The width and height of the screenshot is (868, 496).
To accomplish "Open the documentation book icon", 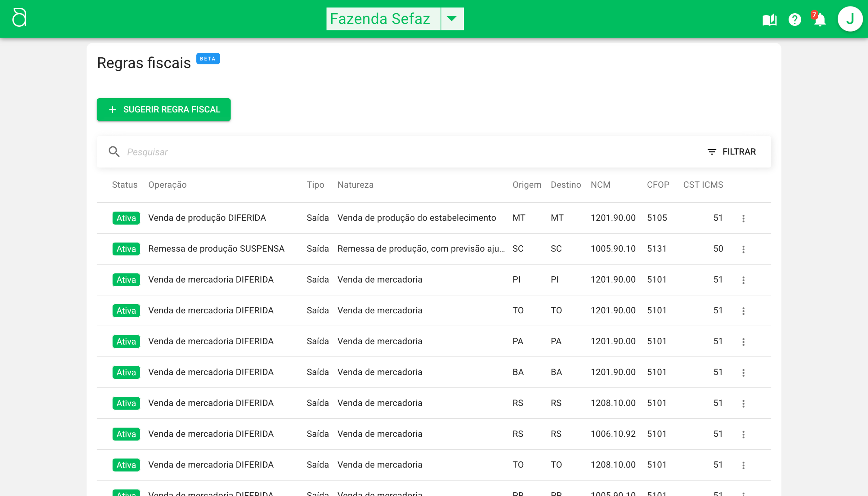I will 769,19.
